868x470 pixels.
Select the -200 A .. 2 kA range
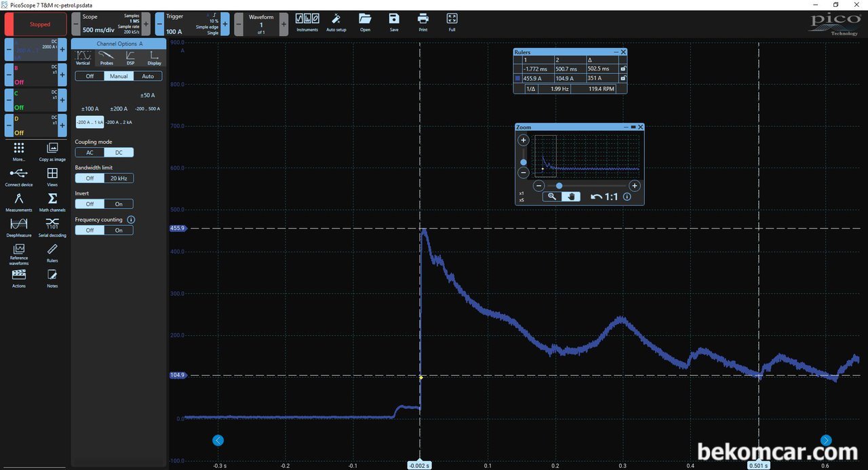119,122
